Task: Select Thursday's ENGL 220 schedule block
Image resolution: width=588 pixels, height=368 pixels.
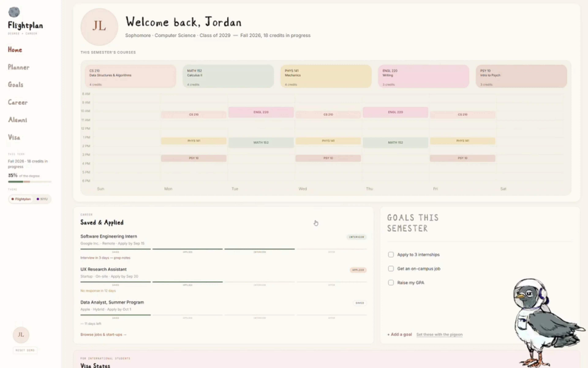Action: pyautogui.click(x=395, y=112)
